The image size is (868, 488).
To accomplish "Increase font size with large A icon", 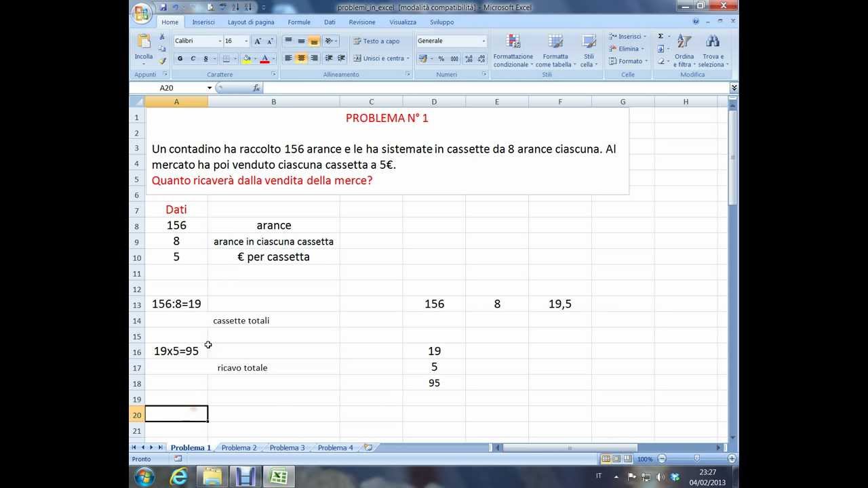I will pyautogui.click(x=258, y=41).
